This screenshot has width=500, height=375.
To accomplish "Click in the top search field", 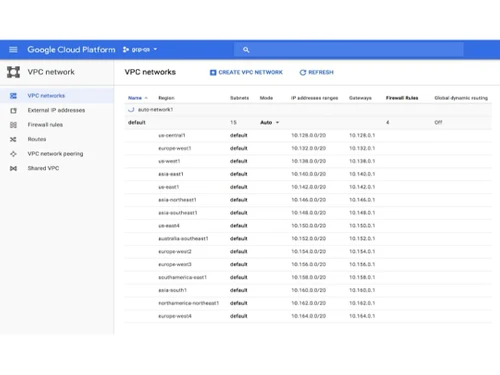I will coord(349,50).
